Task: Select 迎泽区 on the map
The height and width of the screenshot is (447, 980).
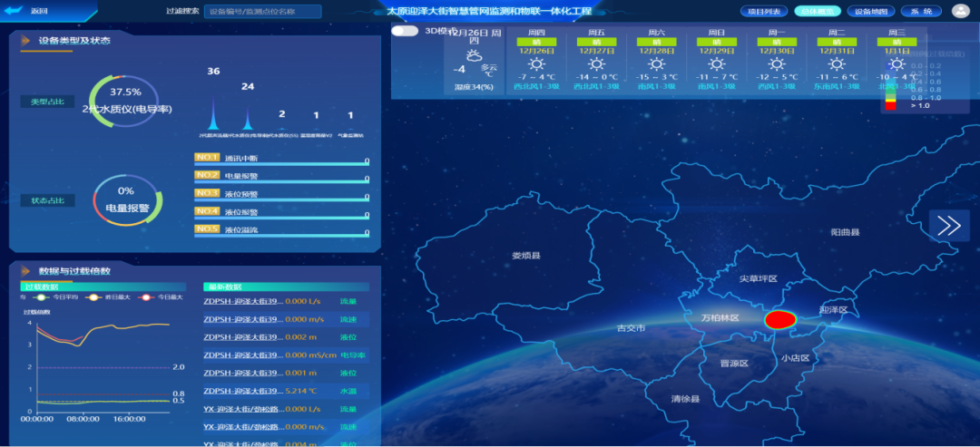Action: (x=833, y=310)
